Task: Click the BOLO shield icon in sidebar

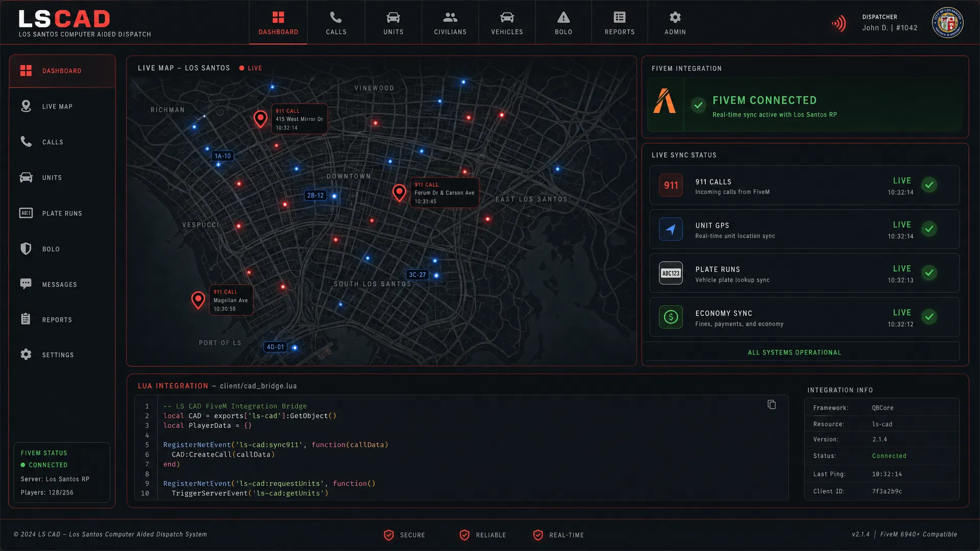Action: click(x=26, y=248)
